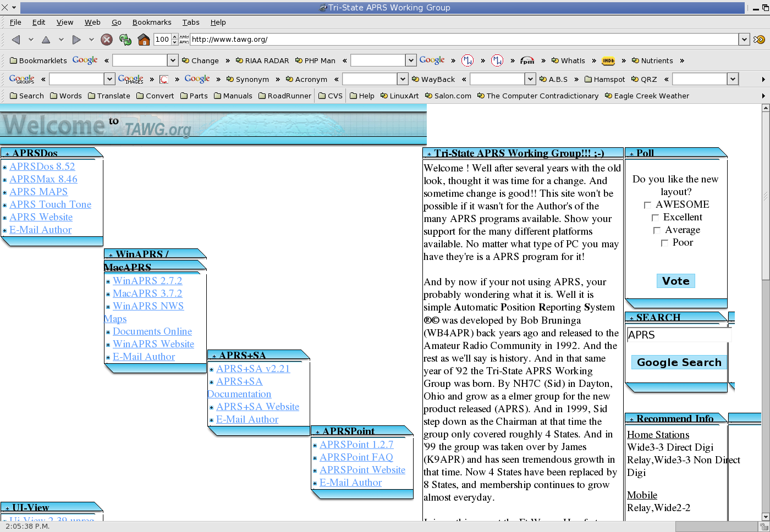
Task: Click the site search field containing APRS
Action: point(678,335)
